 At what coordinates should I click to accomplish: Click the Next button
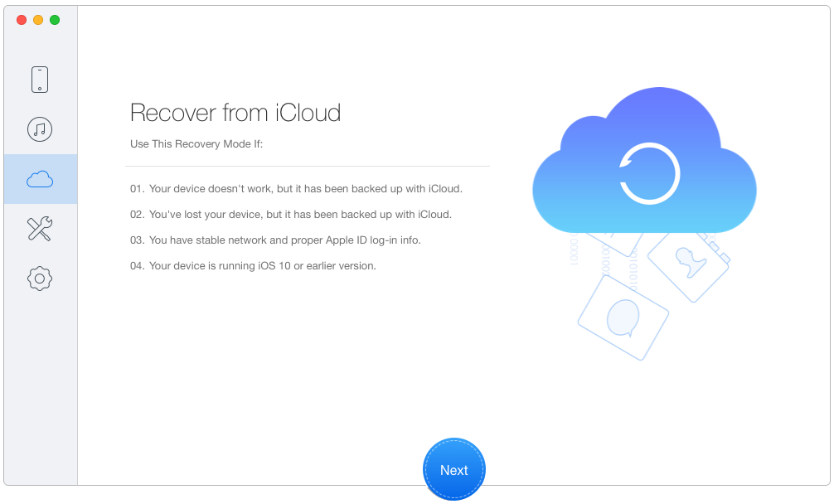454,469
